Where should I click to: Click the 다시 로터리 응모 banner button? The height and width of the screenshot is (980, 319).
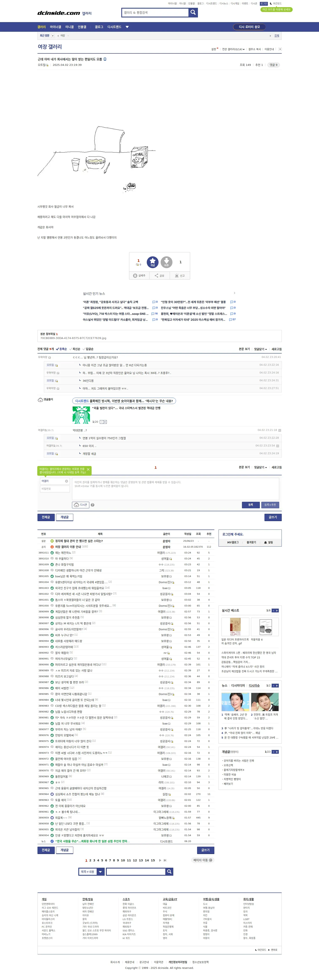249,27
